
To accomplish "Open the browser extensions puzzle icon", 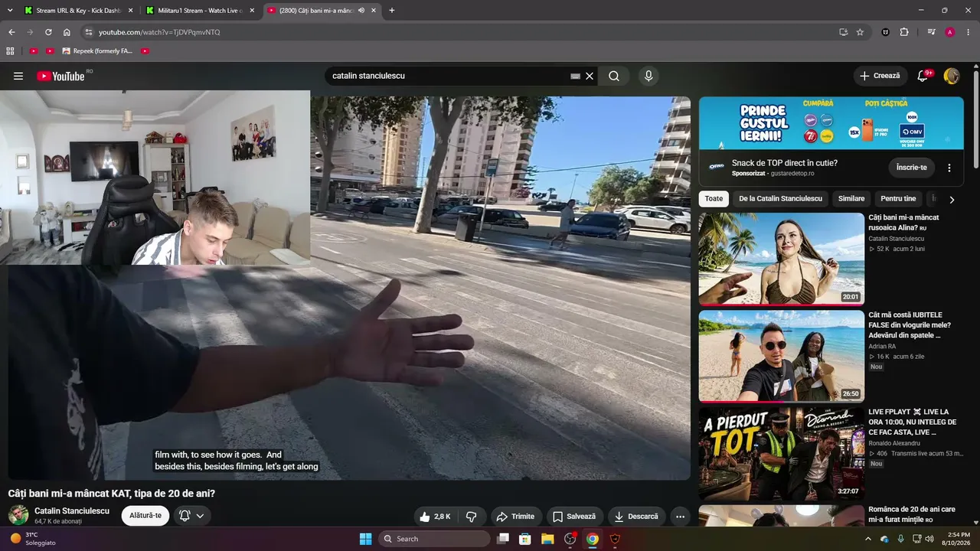I will (904, 32).
